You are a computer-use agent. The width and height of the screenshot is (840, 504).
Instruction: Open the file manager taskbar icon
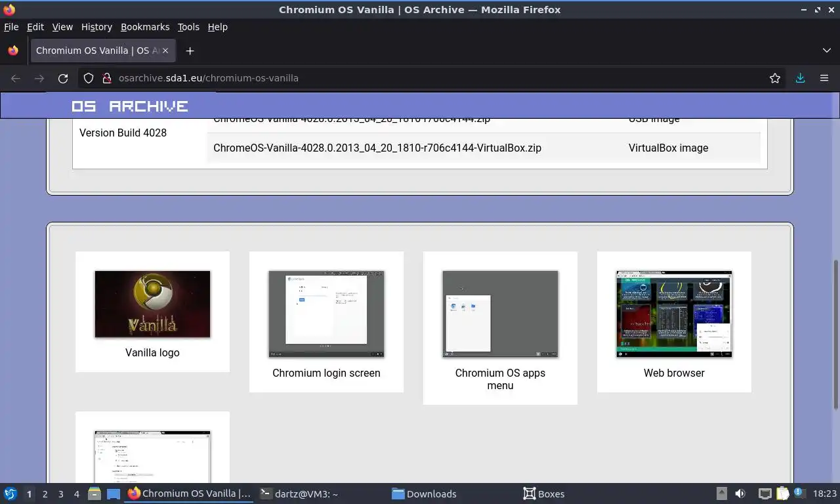(94, 493)
